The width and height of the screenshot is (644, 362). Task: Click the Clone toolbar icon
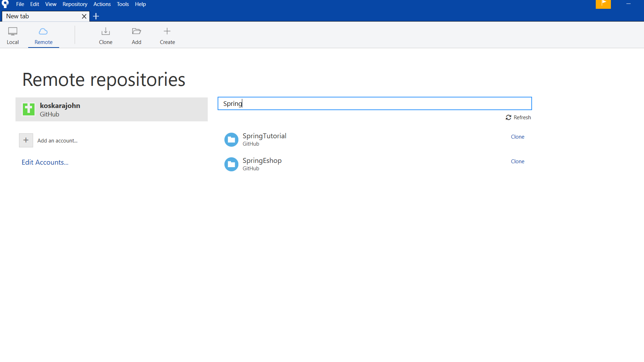[x=106, y=31]
